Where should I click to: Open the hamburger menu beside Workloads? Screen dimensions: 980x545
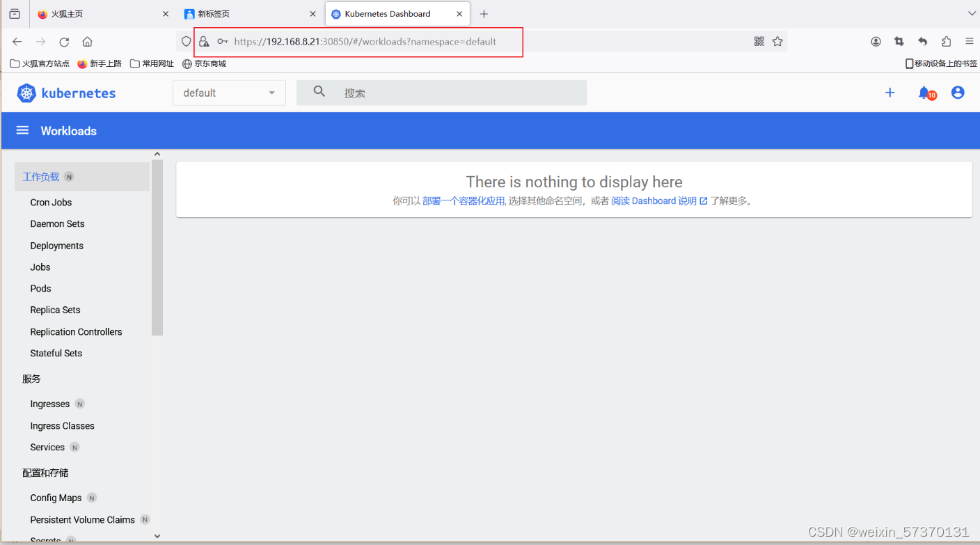click(x=22, y=131)
